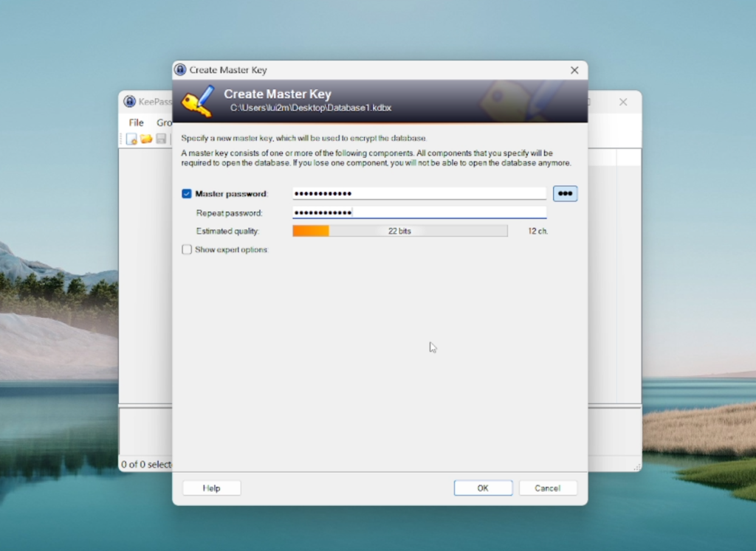
Task: Click the lock icon on the Create Master Key titlebar
Action: [x=179, y=69]
